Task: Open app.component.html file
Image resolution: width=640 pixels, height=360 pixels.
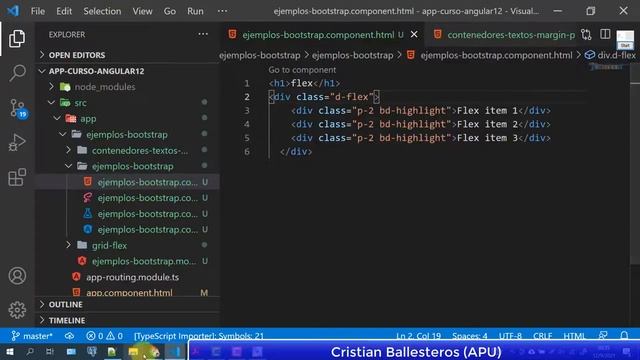Action: click(x=129, y=293)
